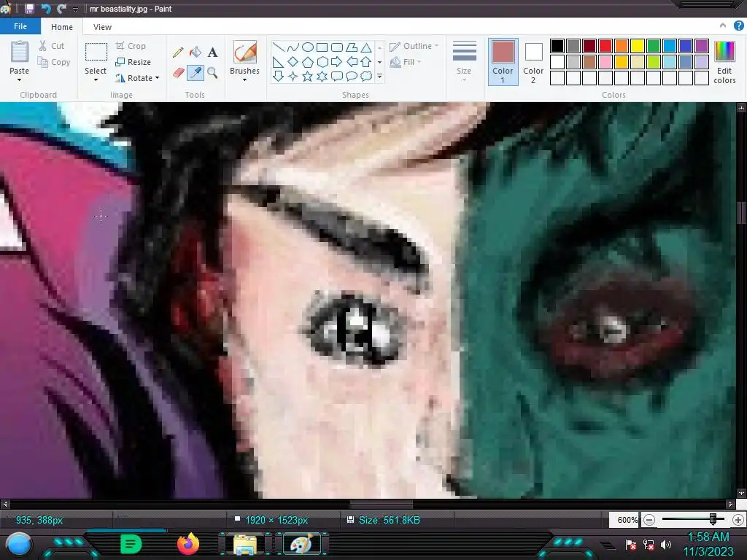The image size is (747, 560).
Task: Click the zoom slider handle
Action: click(713, 519)
